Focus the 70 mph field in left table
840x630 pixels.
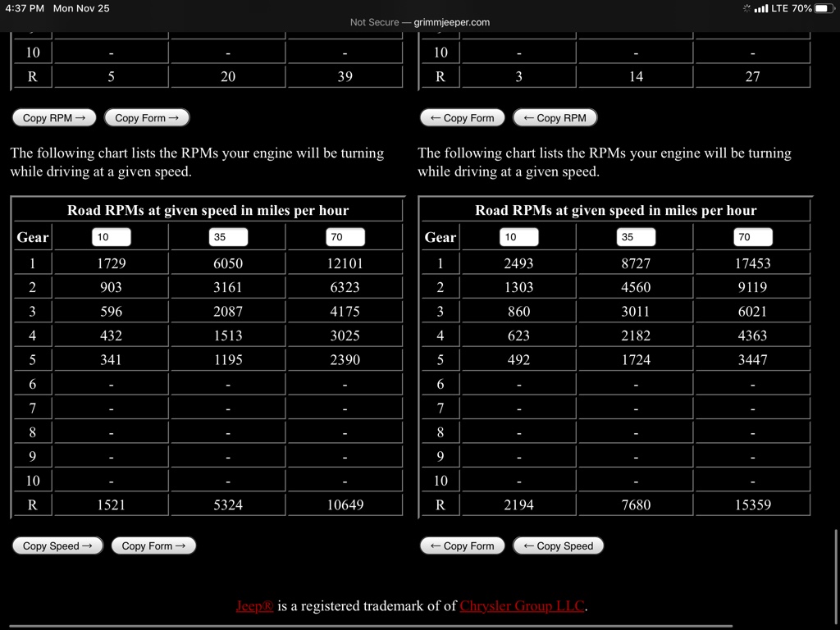[x=345, y=237]
